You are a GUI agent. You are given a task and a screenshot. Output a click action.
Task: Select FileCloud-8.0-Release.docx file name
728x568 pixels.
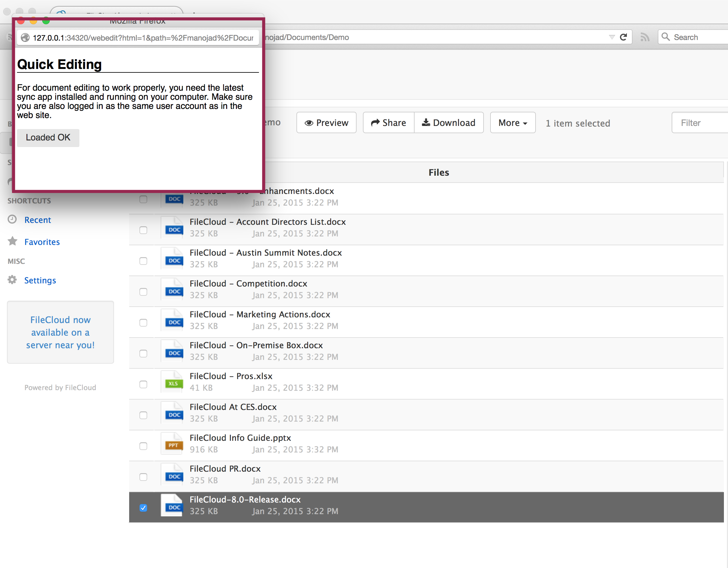(x=245, y=500)
